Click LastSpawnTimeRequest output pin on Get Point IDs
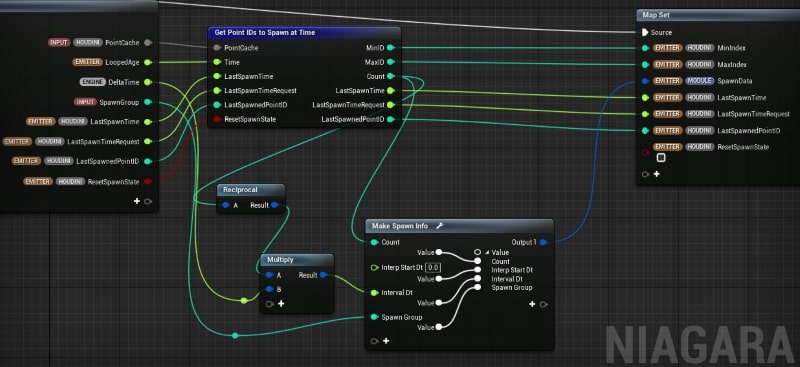 point(390,105)
